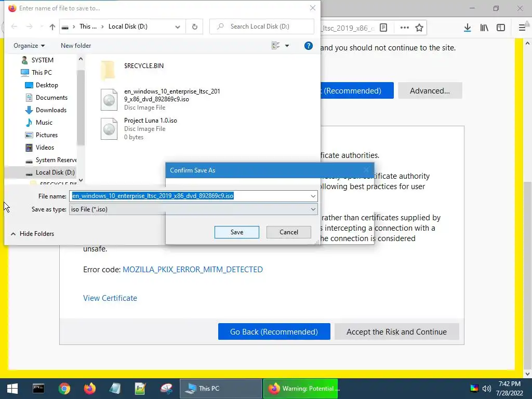
Task: Launch Chrome from the taskbar
Action: pyautogui.click(x=64, y=389)
